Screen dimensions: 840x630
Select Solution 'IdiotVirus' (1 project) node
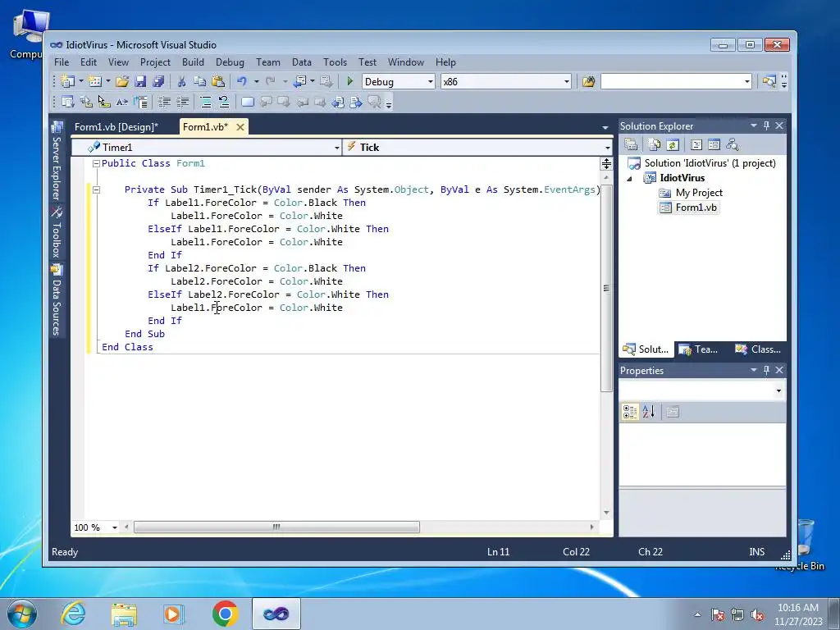[x=710, y=163]
